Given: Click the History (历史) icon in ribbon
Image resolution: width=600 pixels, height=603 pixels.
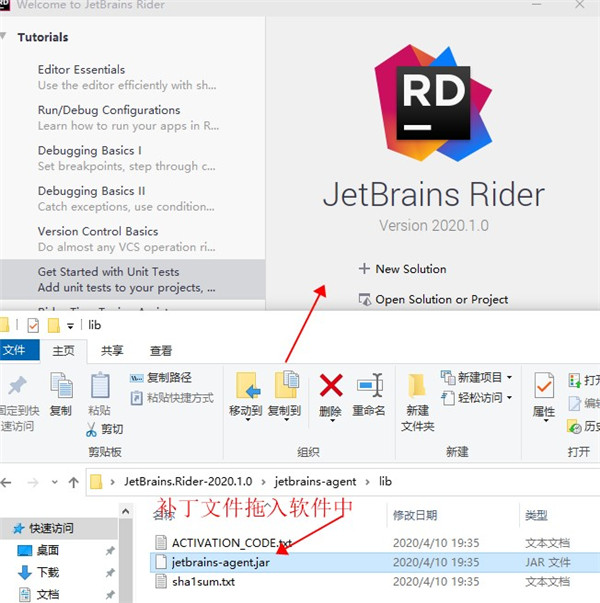Looking at the screenshot, I should click(575, 426).
